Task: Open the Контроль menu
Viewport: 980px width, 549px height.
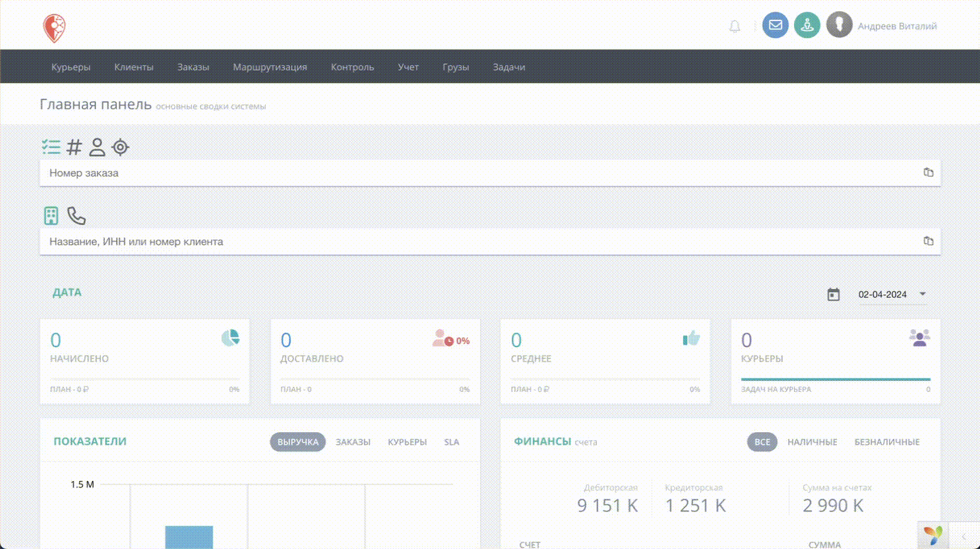Action: click(352, 67)
